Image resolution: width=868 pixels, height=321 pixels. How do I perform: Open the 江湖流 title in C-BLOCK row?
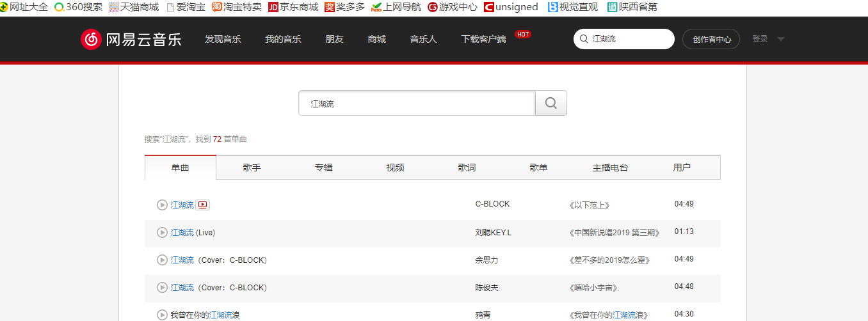click(182, 205)
